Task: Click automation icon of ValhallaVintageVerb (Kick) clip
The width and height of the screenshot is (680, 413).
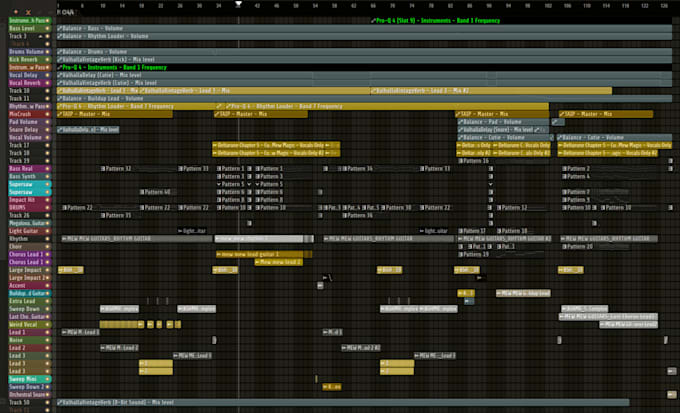Action: (60, 59)
